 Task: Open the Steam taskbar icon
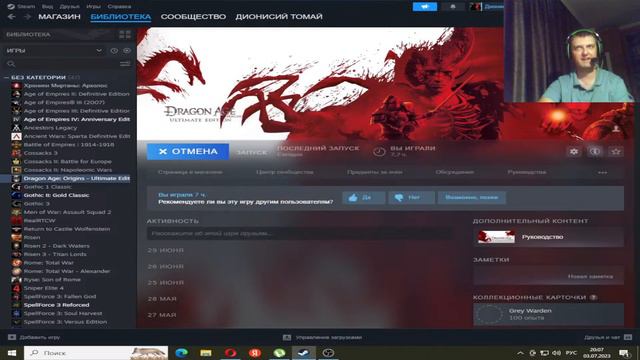(304, 353)
